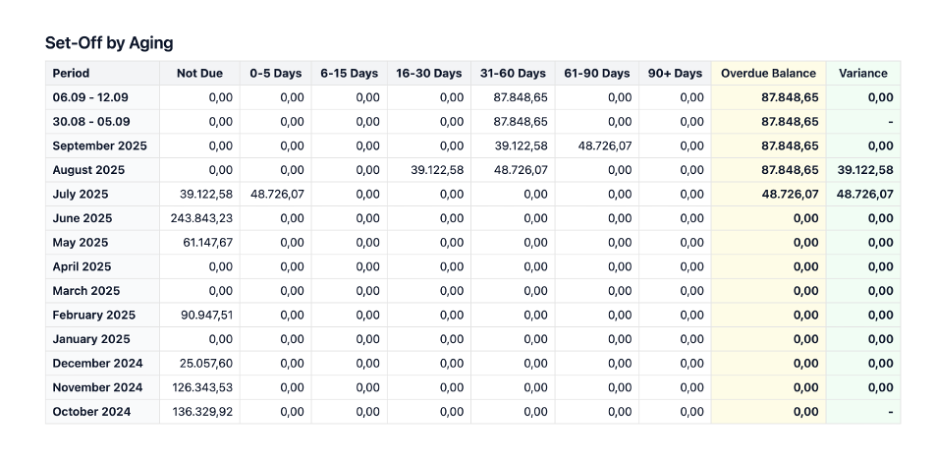This screenshot has width=936, height=464.
Task: Select the 61.147,67 cell in May 2025 row
Action: (x=207, y=243)
